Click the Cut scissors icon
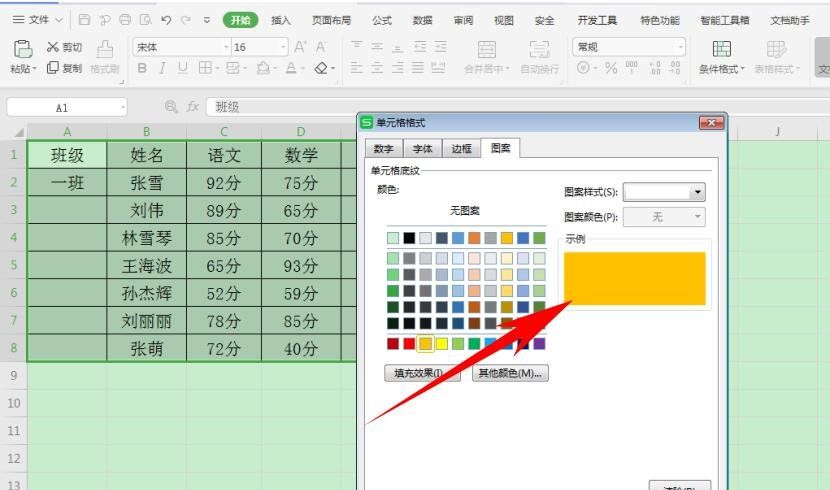 52,47
